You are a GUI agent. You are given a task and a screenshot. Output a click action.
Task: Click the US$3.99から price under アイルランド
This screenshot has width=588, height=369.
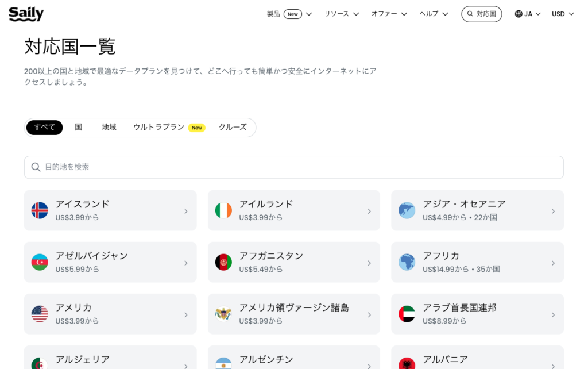click(261, 217)
